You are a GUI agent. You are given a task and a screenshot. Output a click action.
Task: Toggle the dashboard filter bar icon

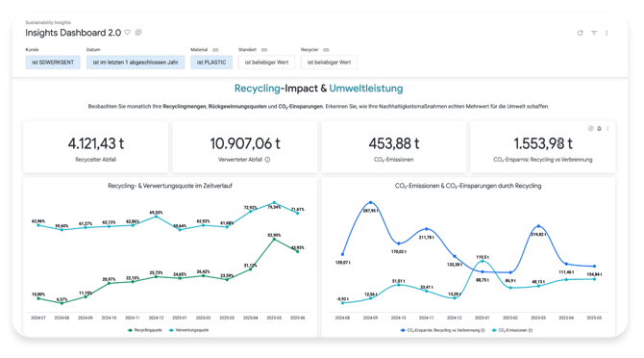(x=594, y=33)
